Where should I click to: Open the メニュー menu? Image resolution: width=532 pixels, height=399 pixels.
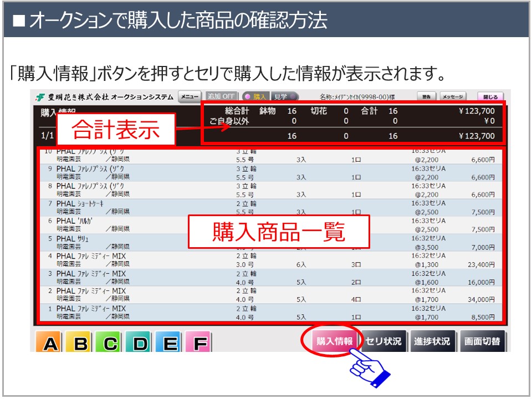[189, 96]
